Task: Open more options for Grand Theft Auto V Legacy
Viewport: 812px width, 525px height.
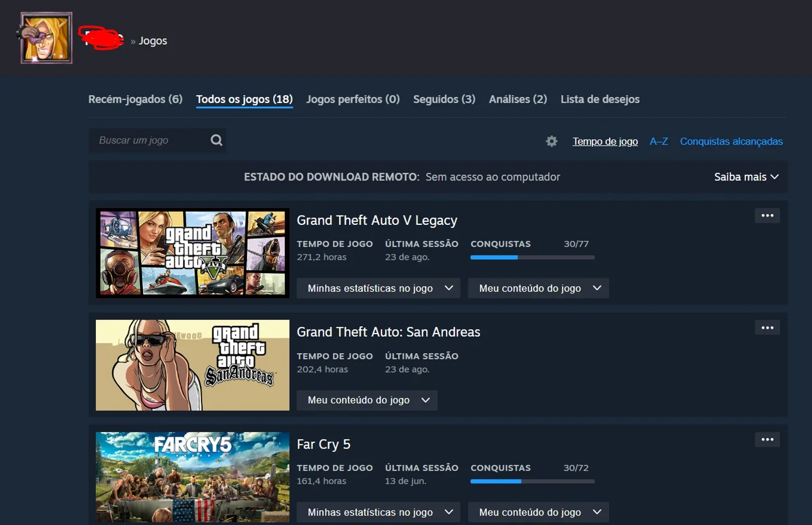Action: pos(767,215)
